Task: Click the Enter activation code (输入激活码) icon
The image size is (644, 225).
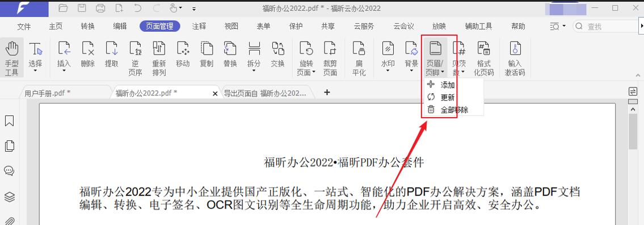Action: click(515, 49)
